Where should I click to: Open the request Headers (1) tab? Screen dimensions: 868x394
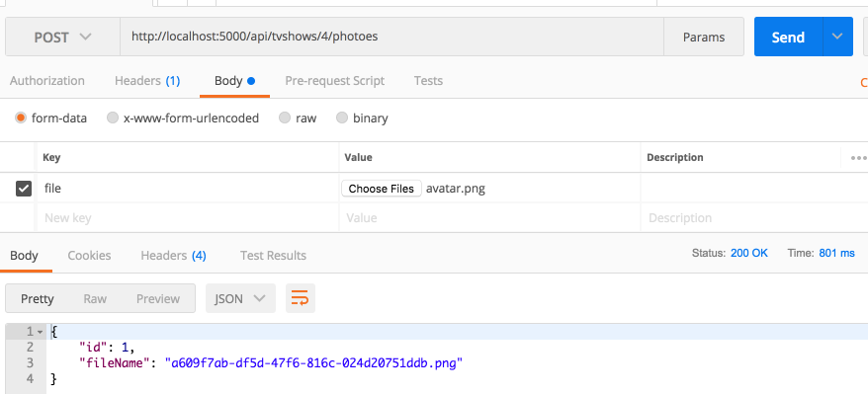pyautogui.click(x=147, y=81)
